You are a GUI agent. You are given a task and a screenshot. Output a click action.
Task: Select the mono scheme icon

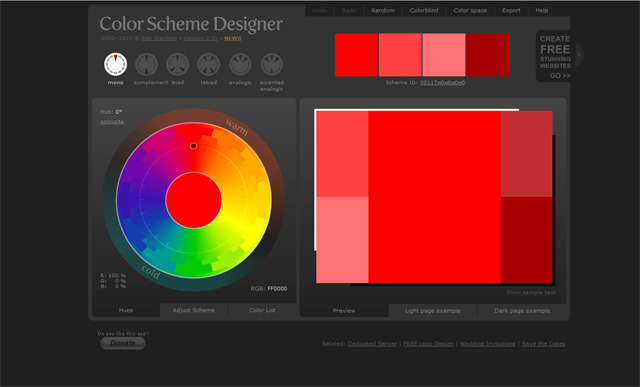pyautogui.click(x=116, y=64)
